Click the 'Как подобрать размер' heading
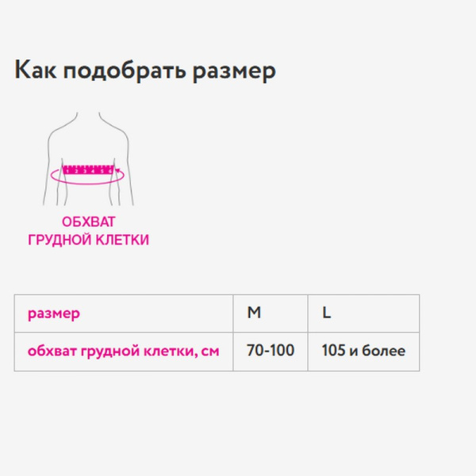 tap(145, 71)
